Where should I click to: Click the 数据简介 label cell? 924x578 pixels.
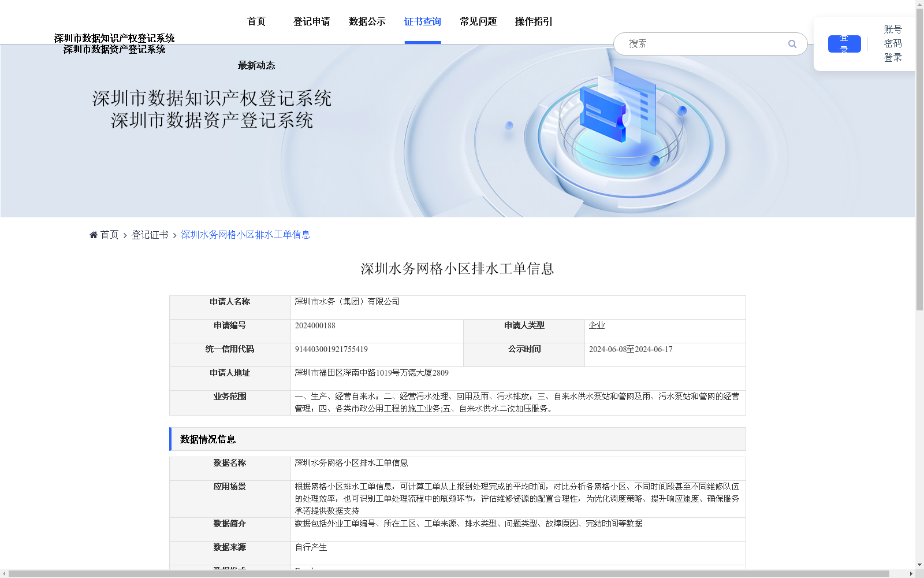230,529
